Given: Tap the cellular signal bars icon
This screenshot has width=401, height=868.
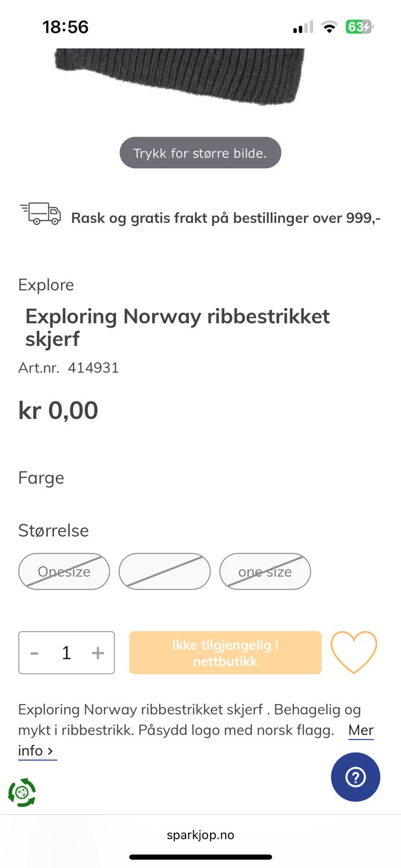Looking at the screenshot, I should pyautogui.click(x=303, y=27).
